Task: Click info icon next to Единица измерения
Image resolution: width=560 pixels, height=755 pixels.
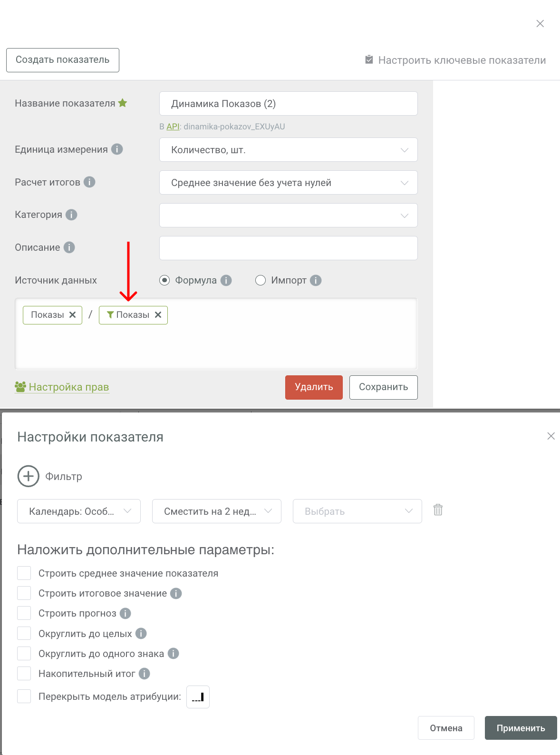Action: [x=117, y=149]
